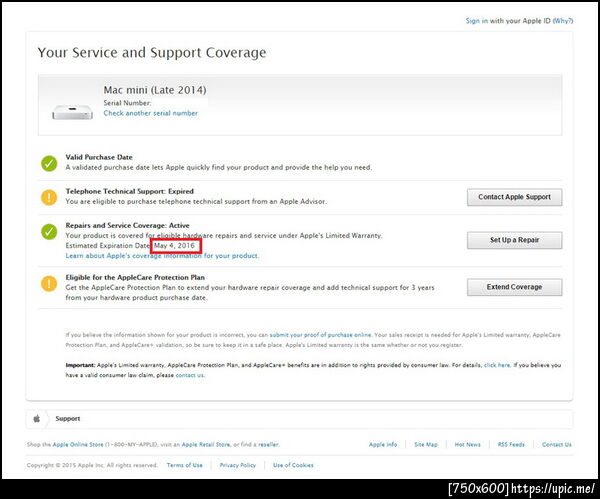Image resolution: width=600 pixels, height=499 pixels.
Task: Click the Apple logo in Support breadcrumb
Action: (37, 419)
